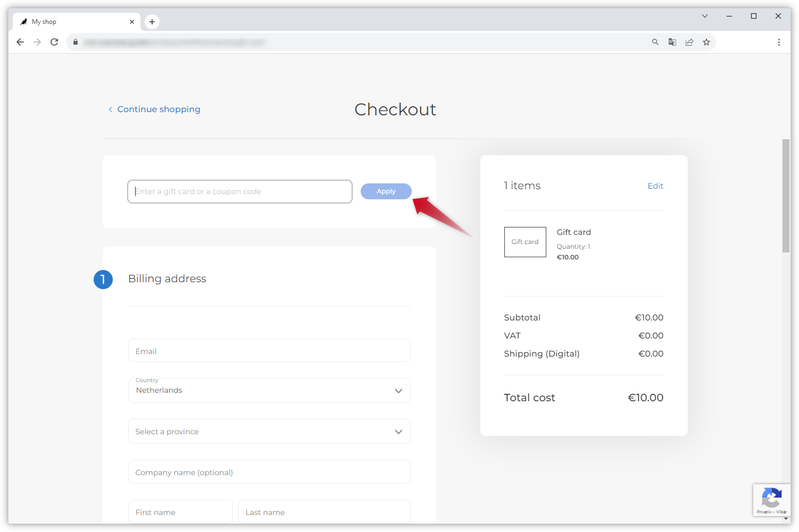
Task: Open the Country dropdown showing Netherlands
Action: [x=269, y=391]
